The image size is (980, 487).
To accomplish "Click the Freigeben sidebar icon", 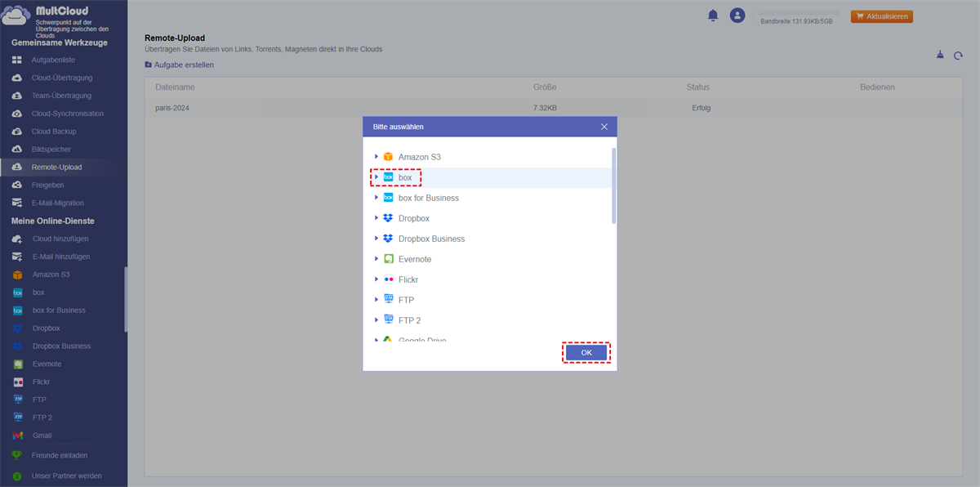I will coord(17,185).
